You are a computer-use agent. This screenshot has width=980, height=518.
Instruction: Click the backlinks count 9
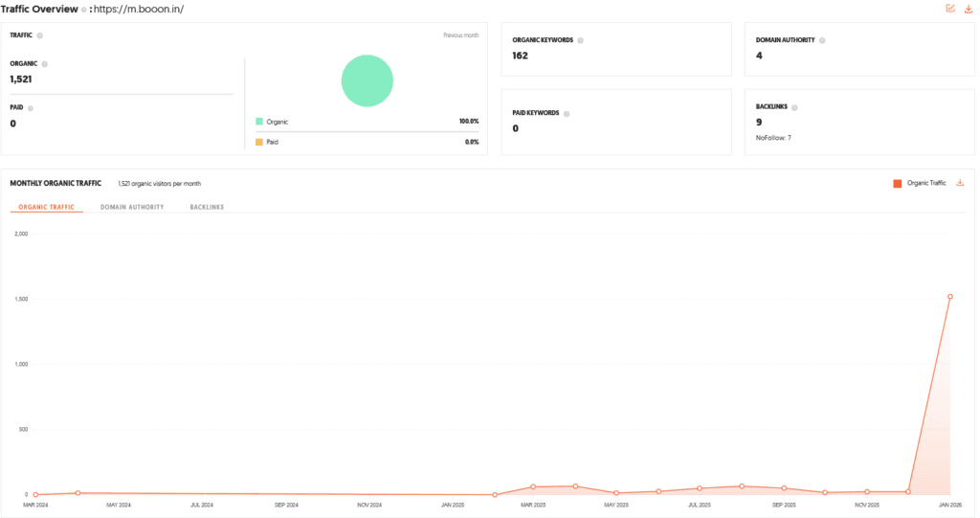(759, 122)
